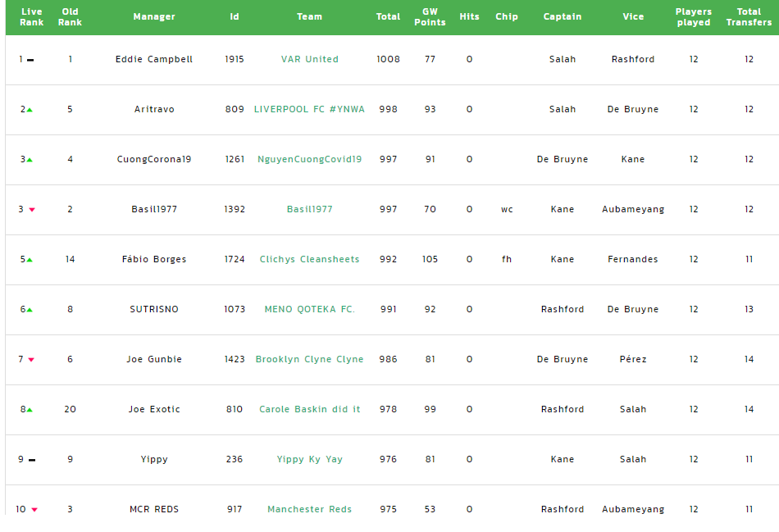The image size is (779, 532).
Task: Click green up arrow beside rank 2
Action: [30, 110]
